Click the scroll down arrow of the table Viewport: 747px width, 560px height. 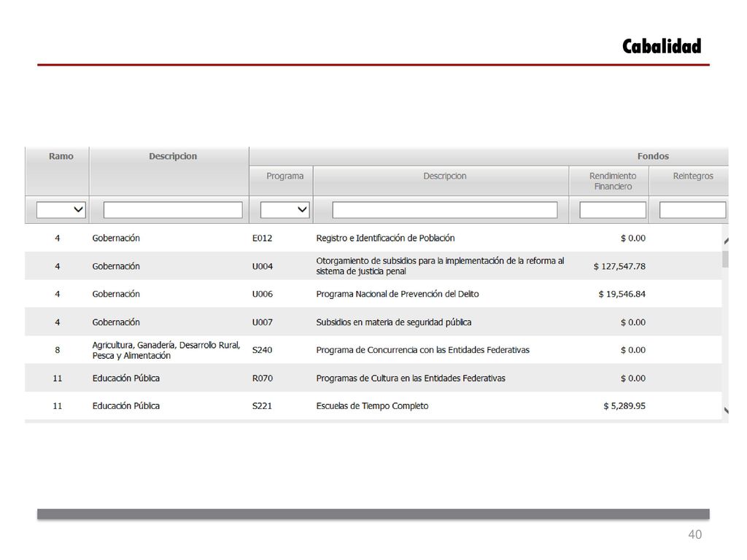point(726,411)
